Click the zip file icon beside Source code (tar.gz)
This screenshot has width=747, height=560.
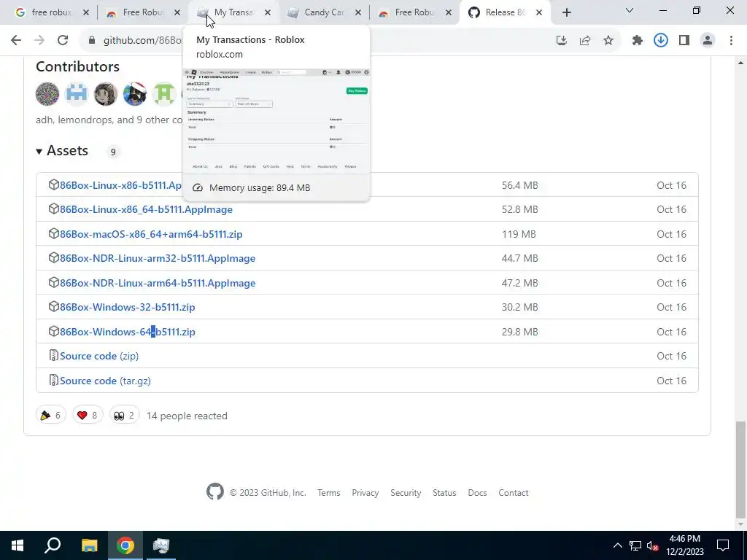click(x=54, y=380)
